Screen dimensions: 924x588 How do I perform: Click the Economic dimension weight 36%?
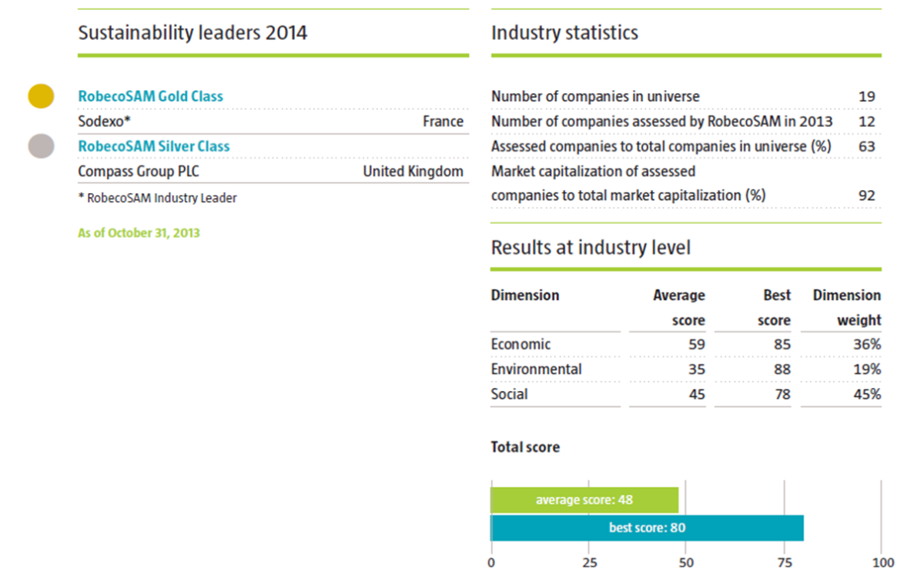point(866,344)
